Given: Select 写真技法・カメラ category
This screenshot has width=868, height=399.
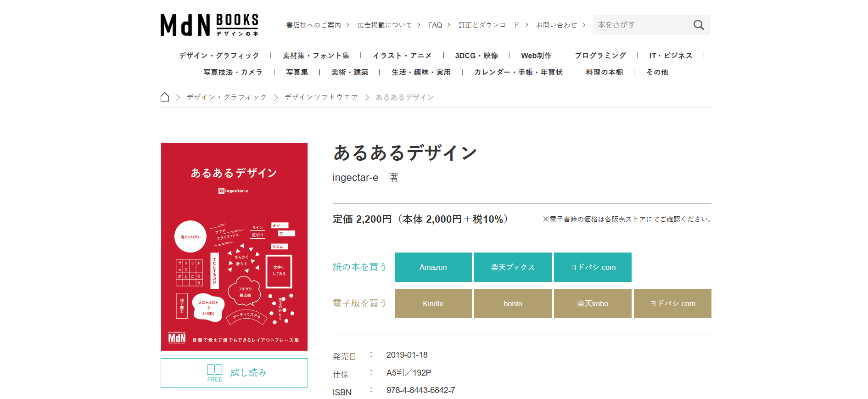Looking at the screenshot, I should point(233,72).
